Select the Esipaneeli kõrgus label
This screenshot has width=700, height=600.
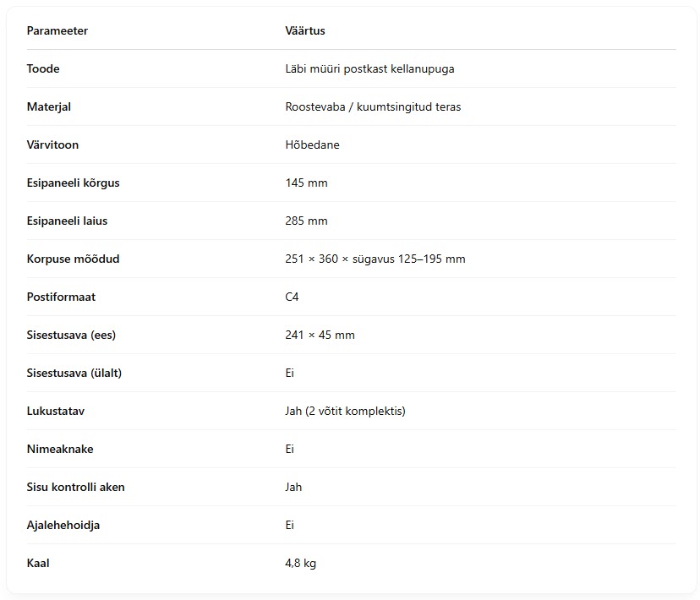point(74,183)
